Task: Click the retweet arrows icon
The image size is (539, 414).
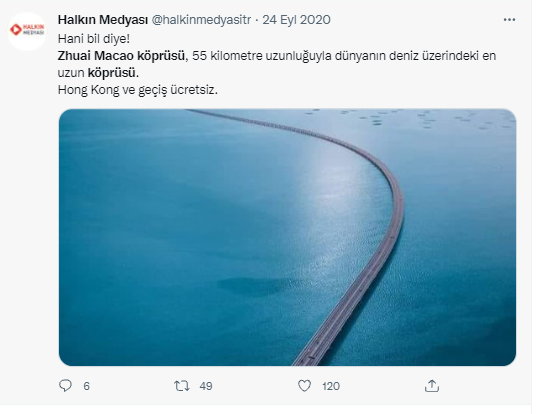Action: [182, 386]
